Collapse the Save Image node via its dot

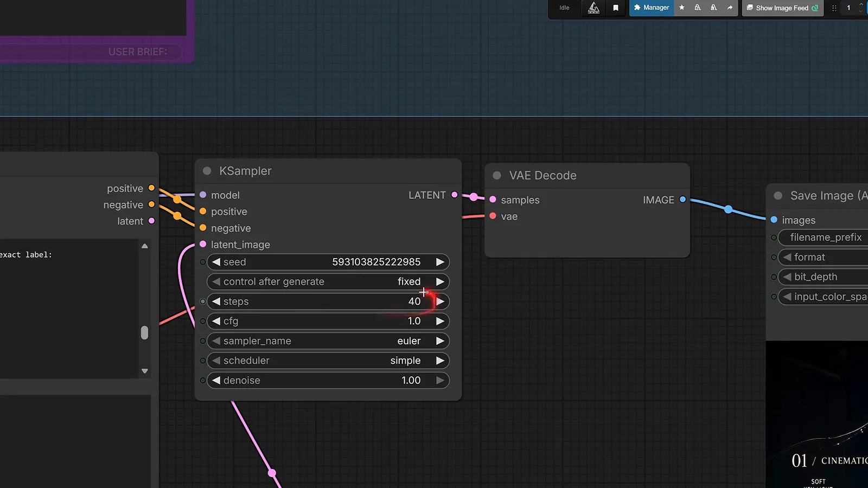[778, 196]
